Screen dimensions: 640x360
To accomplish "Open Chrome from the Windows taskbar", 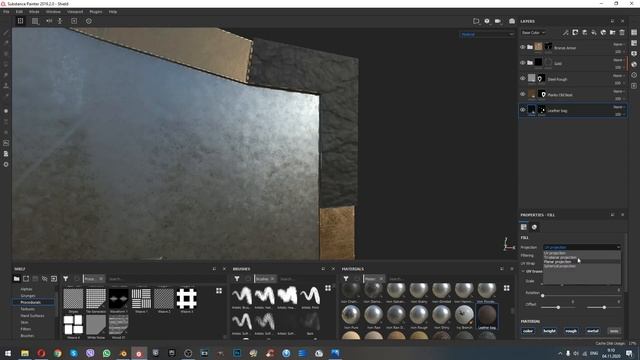I will (58, 353).
